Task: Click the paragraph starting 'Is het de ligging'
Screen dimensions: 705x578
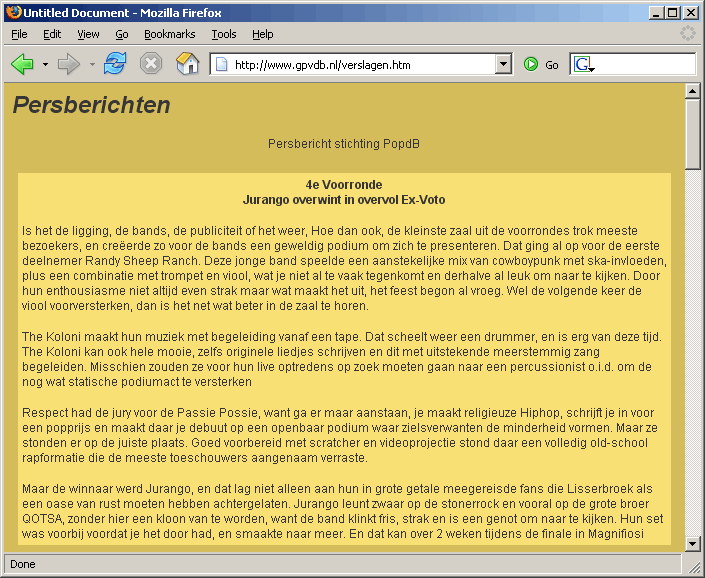Action: tap(344, 268)
